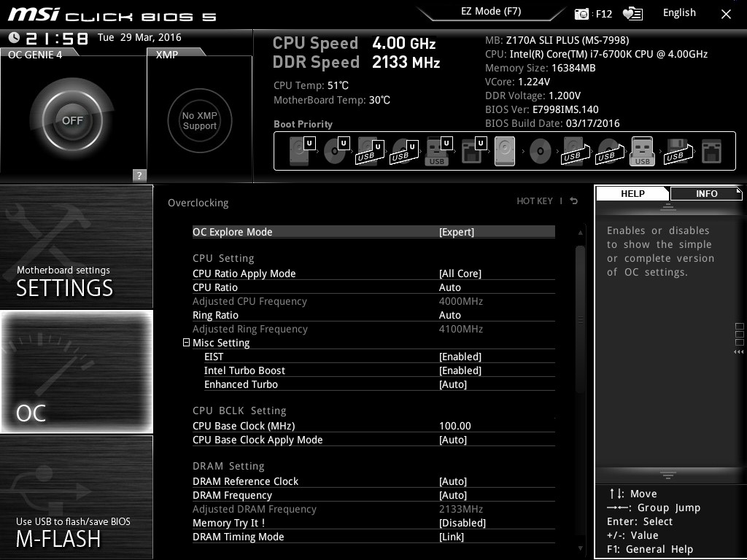Select the UEFI USB hard disk boot icon
The width and height of the screenshot is (747, 560).
pos(370,152)
